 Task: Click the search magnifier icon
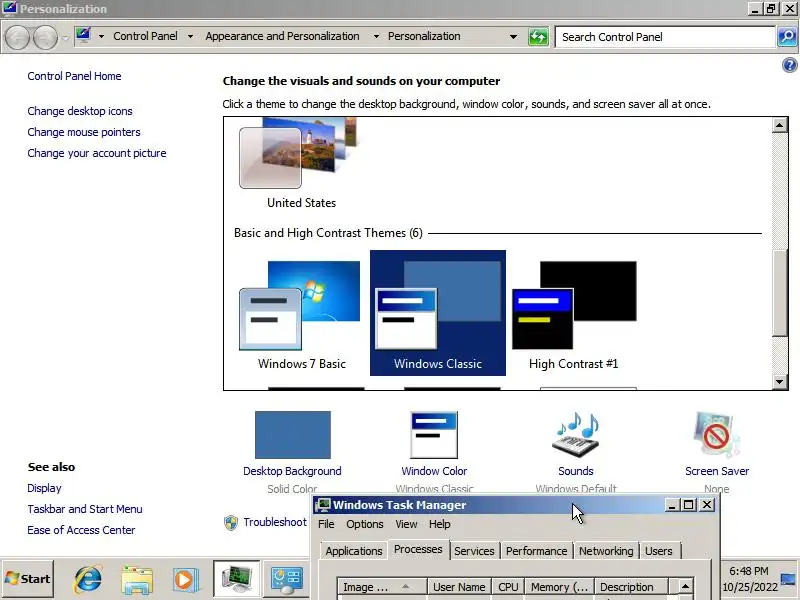click(787, 37)
